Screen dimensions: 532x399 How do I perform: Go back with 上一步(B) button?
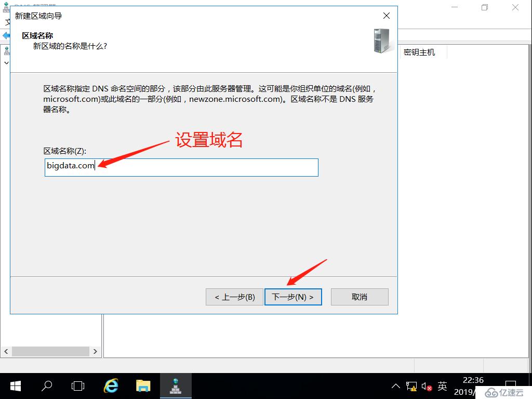[x=234, y=297]
